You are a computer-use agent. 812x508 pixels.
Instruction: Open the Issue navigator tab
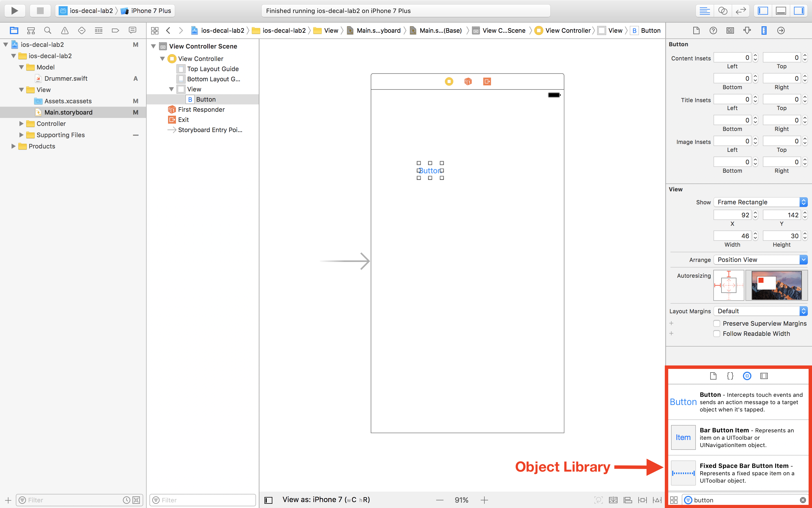[x=65, y=30]
